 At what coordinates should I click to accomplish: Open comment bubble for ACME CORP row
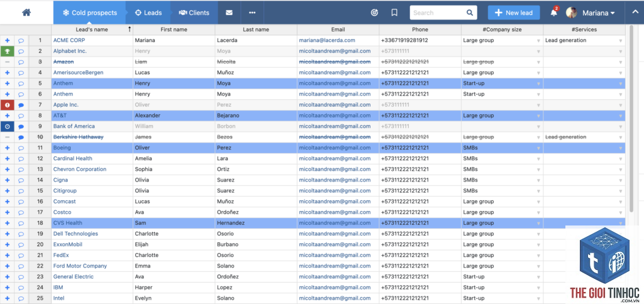coord(21,40)
